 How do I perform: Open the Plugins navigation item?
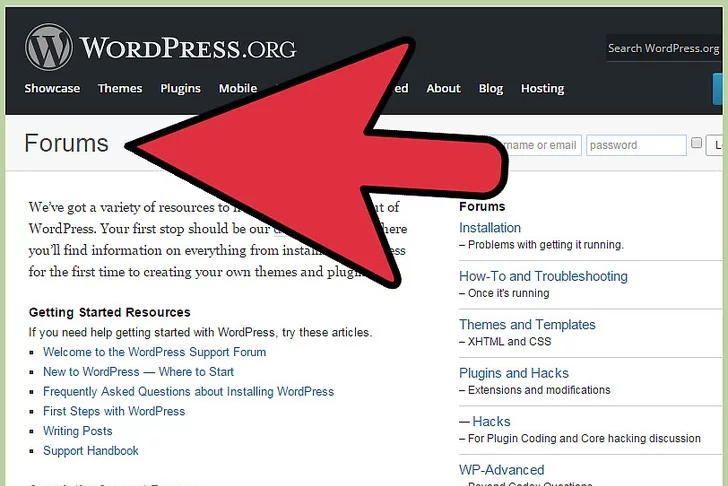pyautogui.click(x=180, y=88)
